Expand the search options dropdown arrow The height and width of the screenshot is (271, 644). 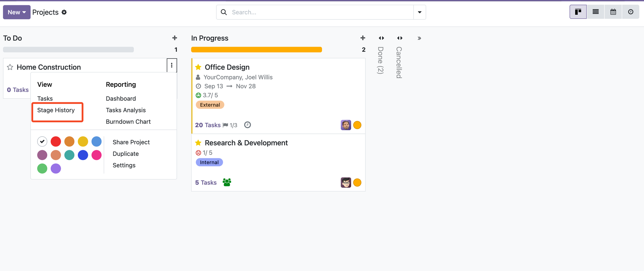pos(420,12)
